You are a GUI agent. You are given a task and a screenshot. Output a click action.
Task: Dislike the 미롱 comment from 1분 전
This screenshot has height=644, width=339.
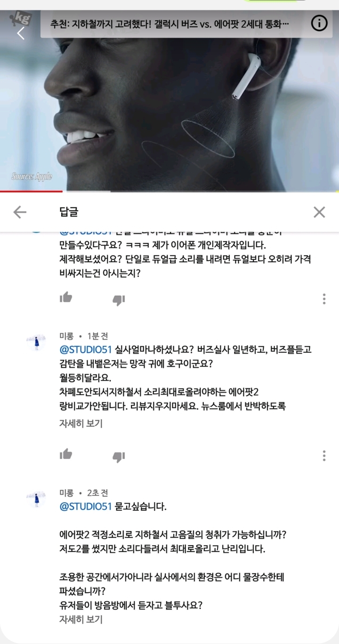119,456
